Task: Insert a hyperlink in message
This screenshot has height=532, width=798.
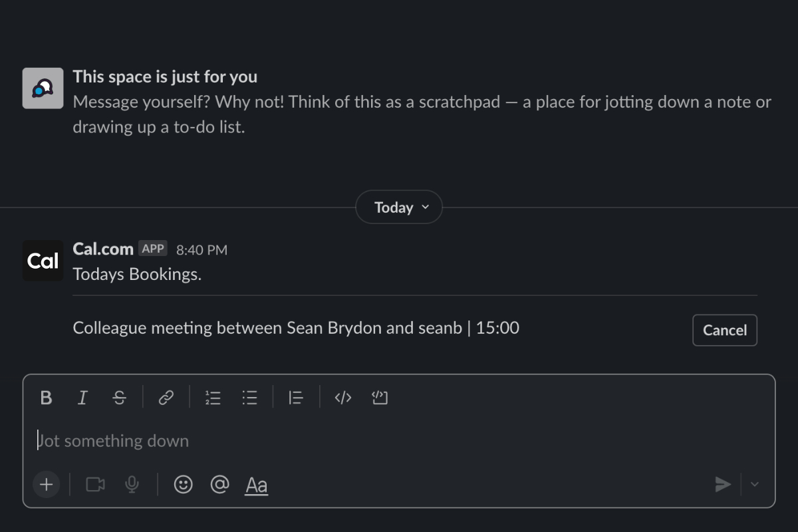Action: tap(166, 398)
